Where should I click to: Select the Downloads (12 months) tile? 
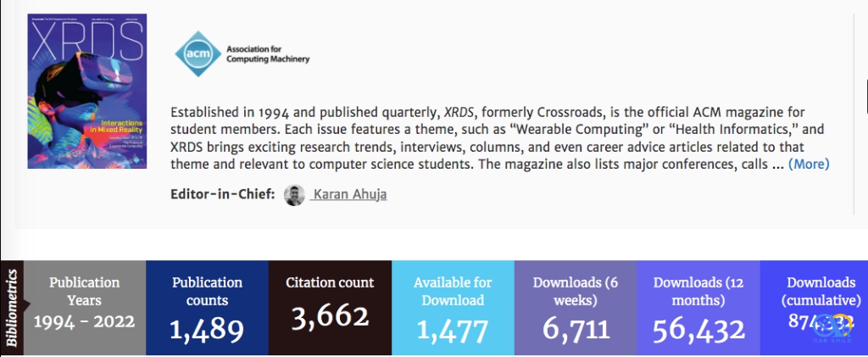tap(698, 307)
